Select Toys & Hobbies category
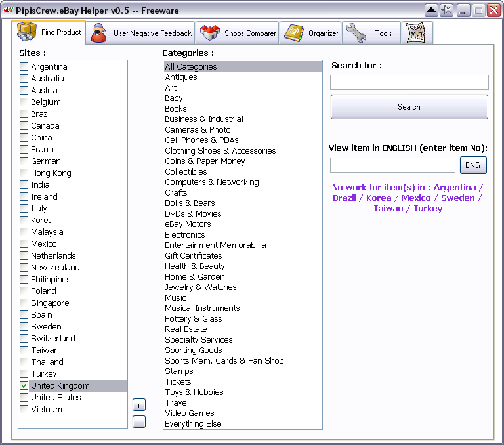This screenshot has height=445, width=504. (243, 392)
